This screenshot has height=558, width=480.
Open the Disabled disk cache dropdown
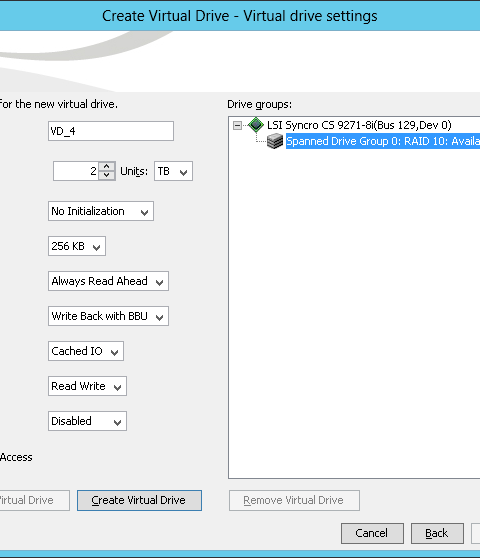[x=87, y=421]
